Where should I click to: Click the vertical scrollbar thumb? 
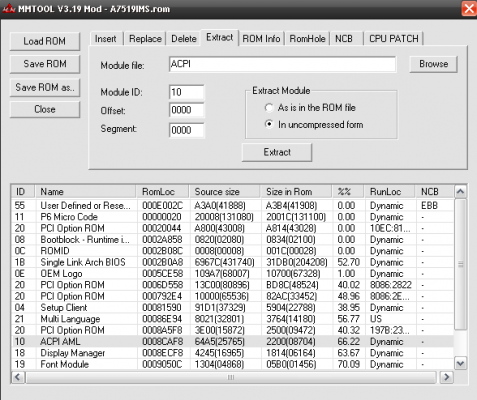click(460, 264)
